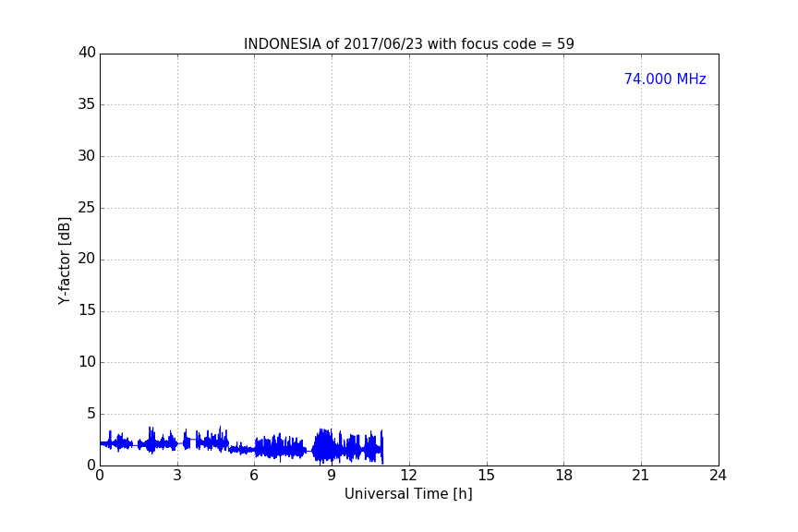Click the y-axis tick label 25
Viewport: 798px width, 532px height.
coord(87,207)
